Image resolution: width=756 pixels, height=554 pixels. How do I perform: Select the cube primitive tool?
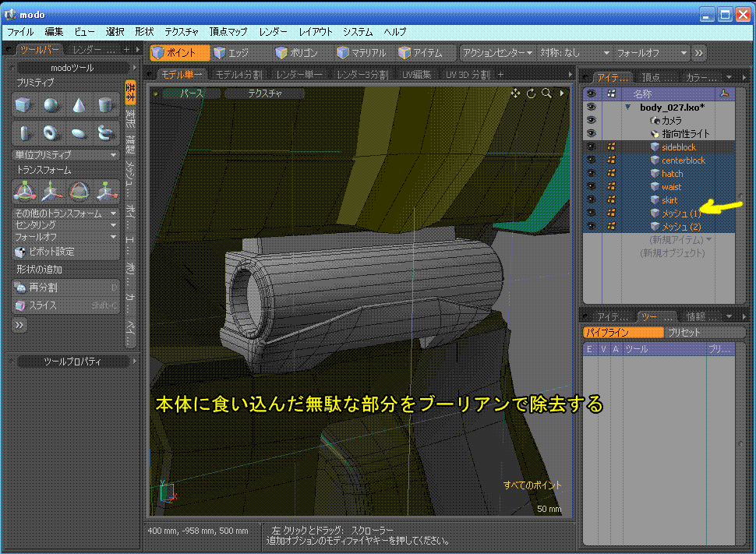(23, 105)
